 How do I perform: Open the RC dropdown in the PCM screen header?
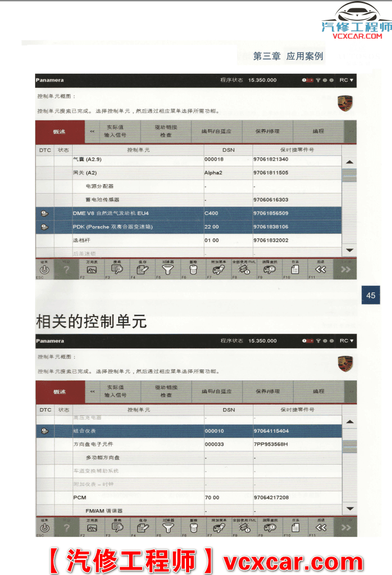(x=347, y=341)
